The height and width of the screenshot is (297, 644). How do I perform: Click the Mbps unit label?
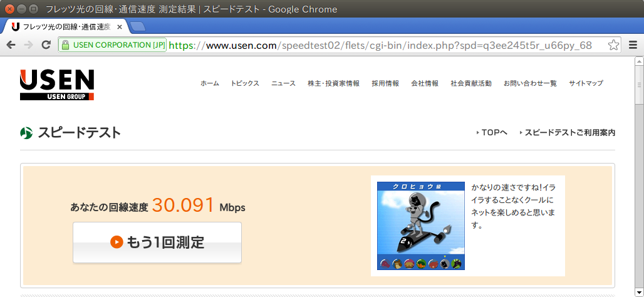[x=232, y=207]
